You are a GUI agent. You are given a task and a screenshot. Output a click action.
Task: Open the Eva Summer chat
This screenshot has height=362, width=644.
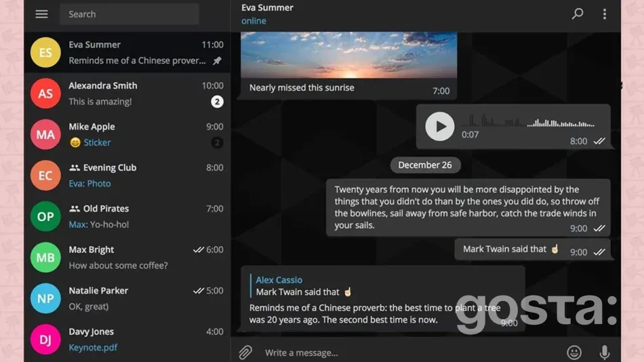(127, 53)
